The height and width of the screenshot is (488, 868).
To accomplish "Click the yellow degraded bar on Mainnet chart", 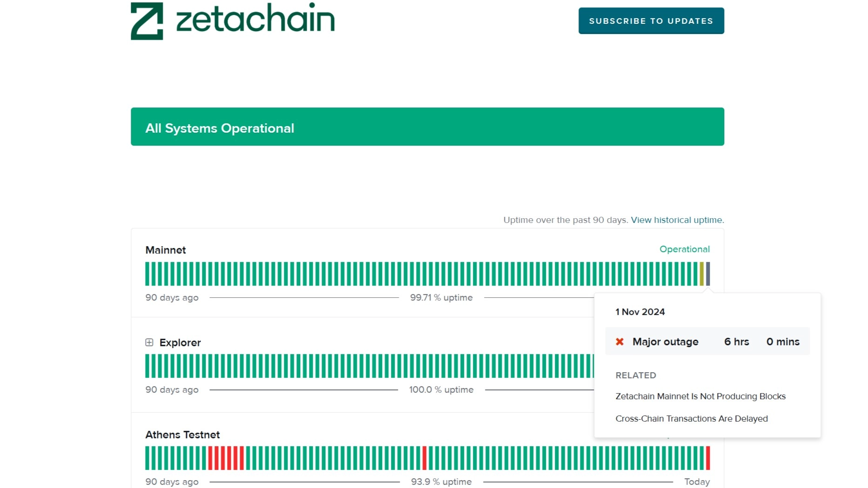I will point(702,273).
